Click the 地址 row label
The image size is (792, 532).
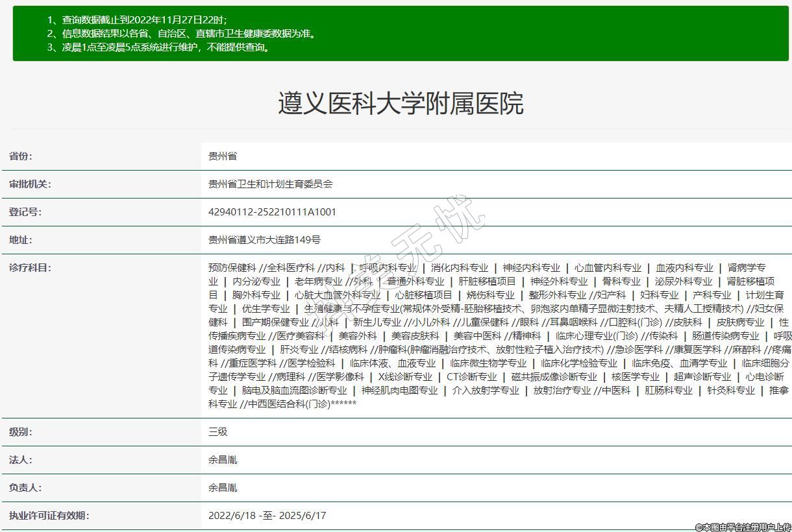20,240
